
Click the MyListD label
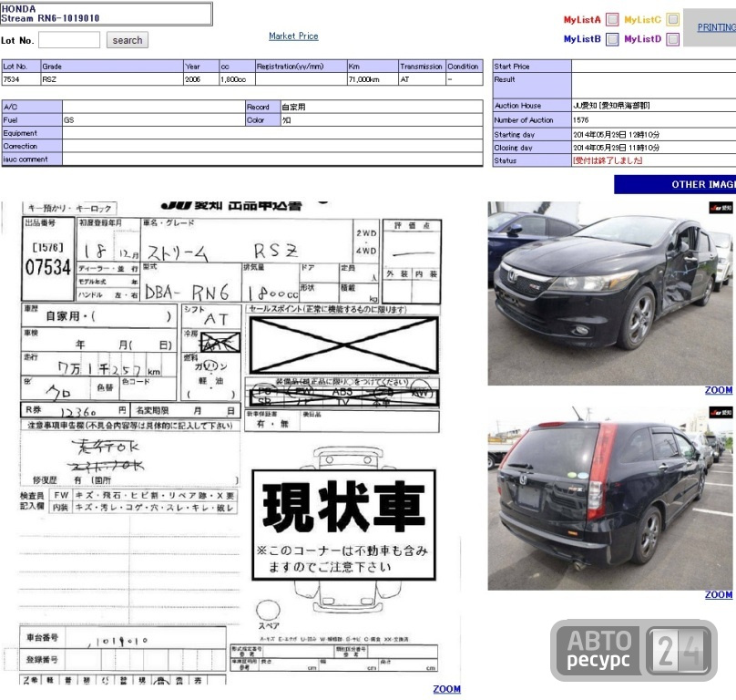click(x=642, y=39)
